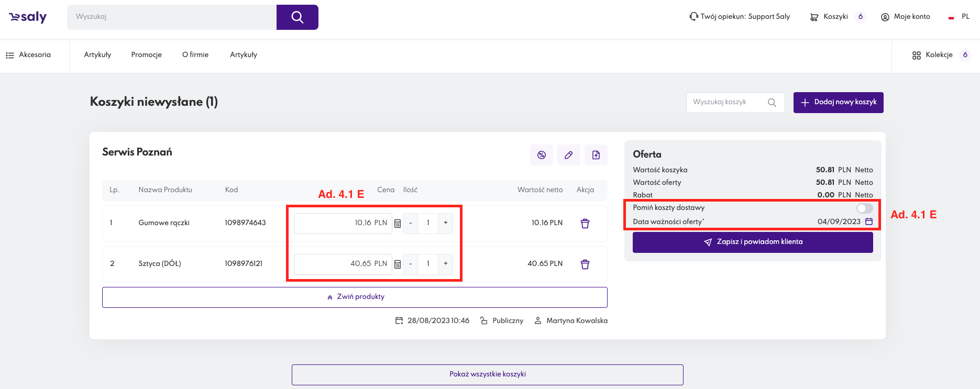Delete Gumowe rączki with trash icon
This screenshot has width=980, height=389.
pos(585,224)
